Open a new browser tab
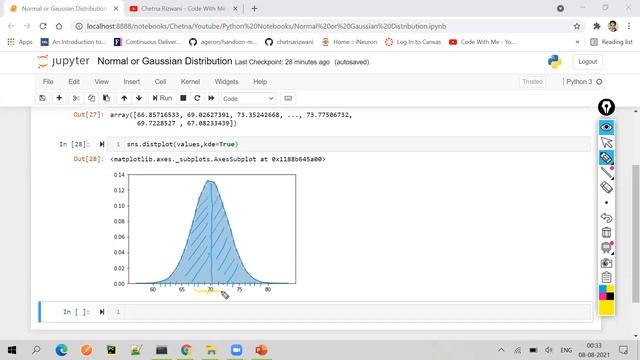640x360 pixels. click(x=254, y=9)
